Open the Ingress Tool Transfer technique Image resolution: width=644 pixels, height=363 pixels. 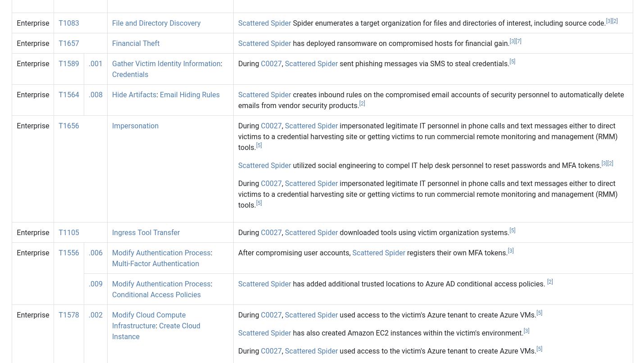click(x=146, y=232)
